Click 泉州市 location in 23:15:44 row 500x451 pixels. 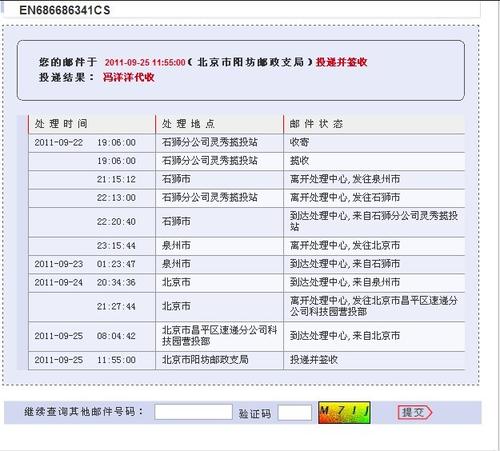tap(176, 245)
